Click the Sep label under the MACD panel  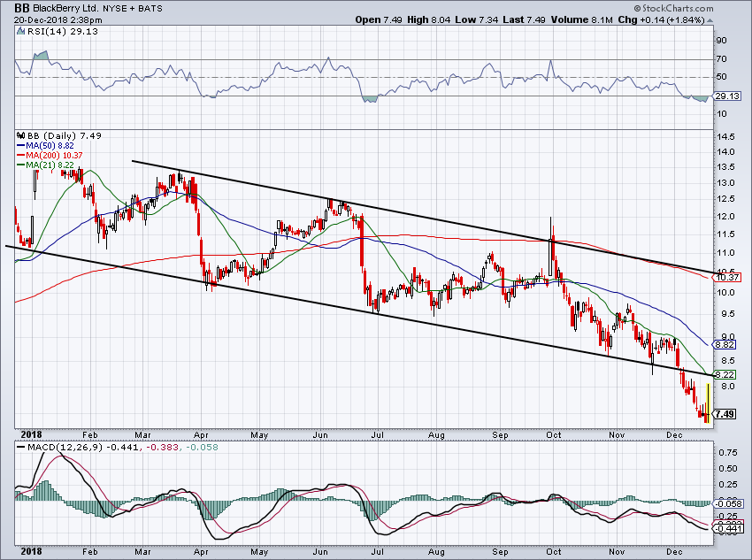[500, 551]
